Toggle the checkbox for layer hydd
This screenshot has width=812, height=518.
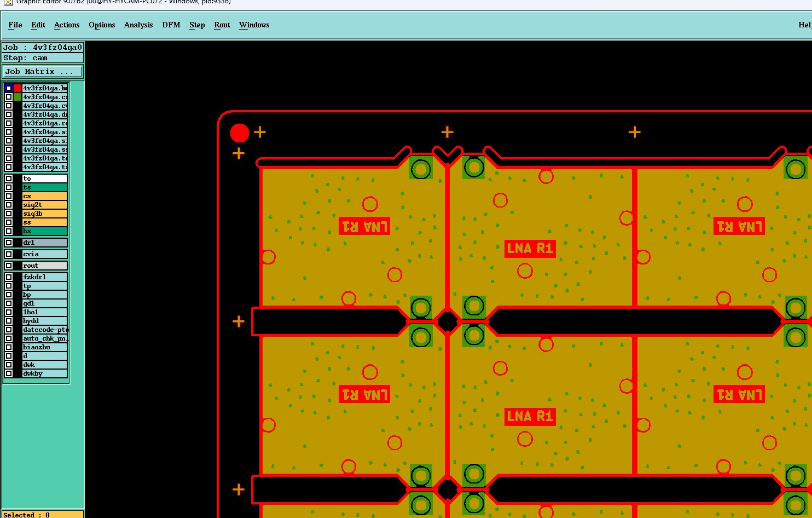pyautogui.click(x=9, y=321)
